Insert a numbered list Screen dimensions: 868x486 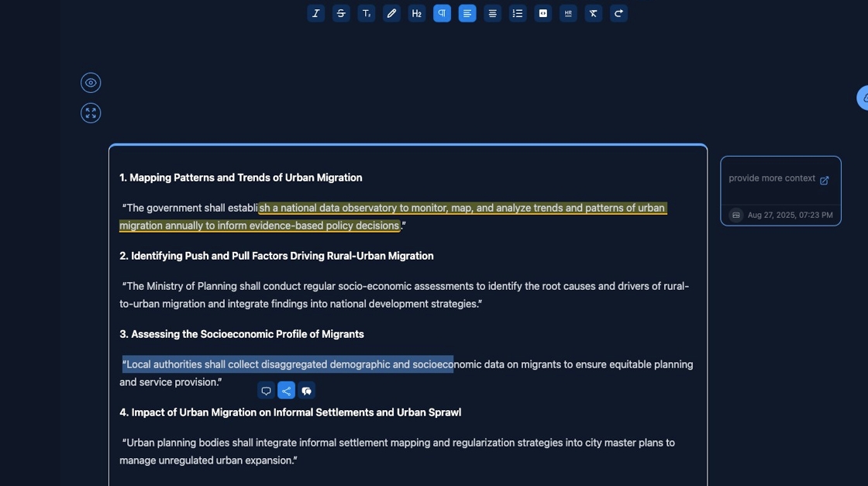pyautogui.click(x=518, y=13)
